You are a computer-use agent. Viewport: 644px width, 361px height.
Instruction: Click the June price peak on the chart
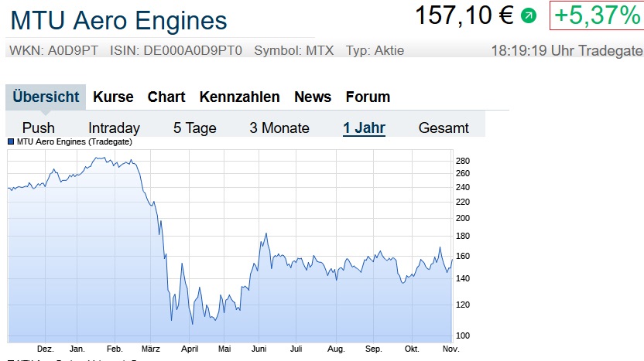[x=266, y=233]
